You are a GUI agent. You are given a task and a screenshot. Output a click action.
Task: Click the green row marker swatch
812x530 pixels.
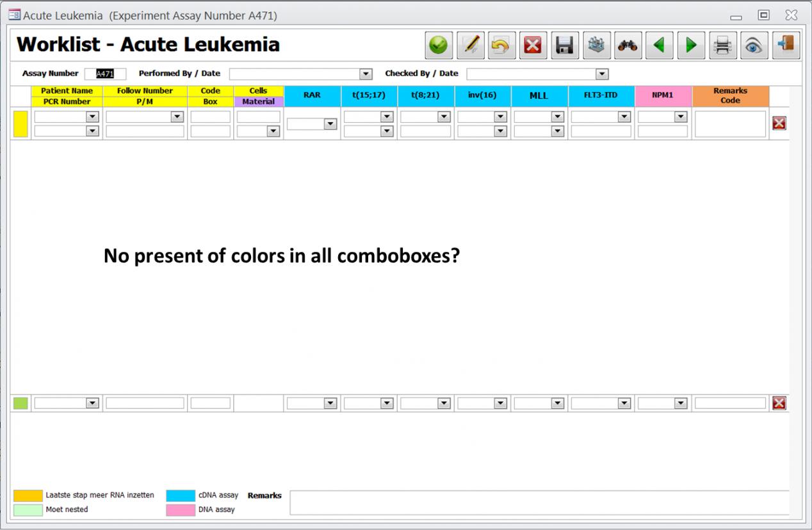[x=20, y=403]
